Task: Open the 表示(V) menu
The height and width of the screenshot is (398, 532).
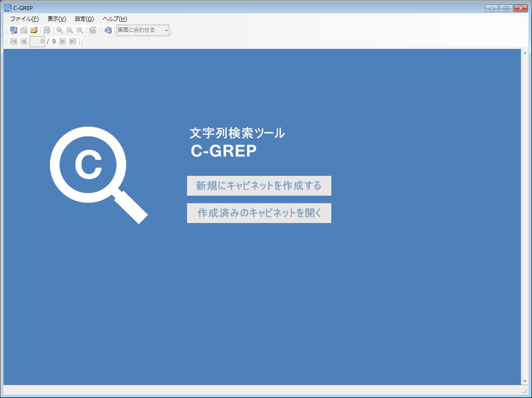Action: [x=56, y=19]
